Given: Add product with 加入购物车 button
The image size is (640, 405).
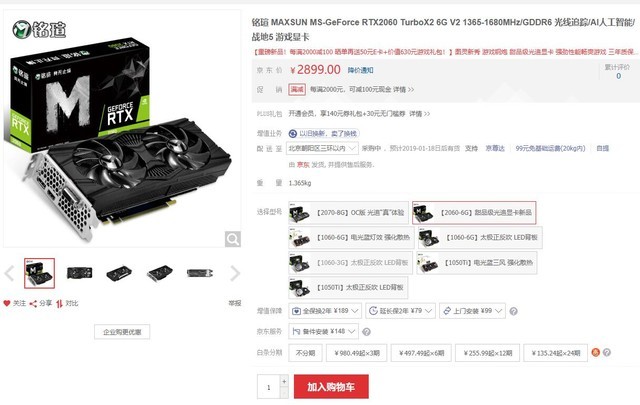Looking at the screenshot, I should coord(331,387).
